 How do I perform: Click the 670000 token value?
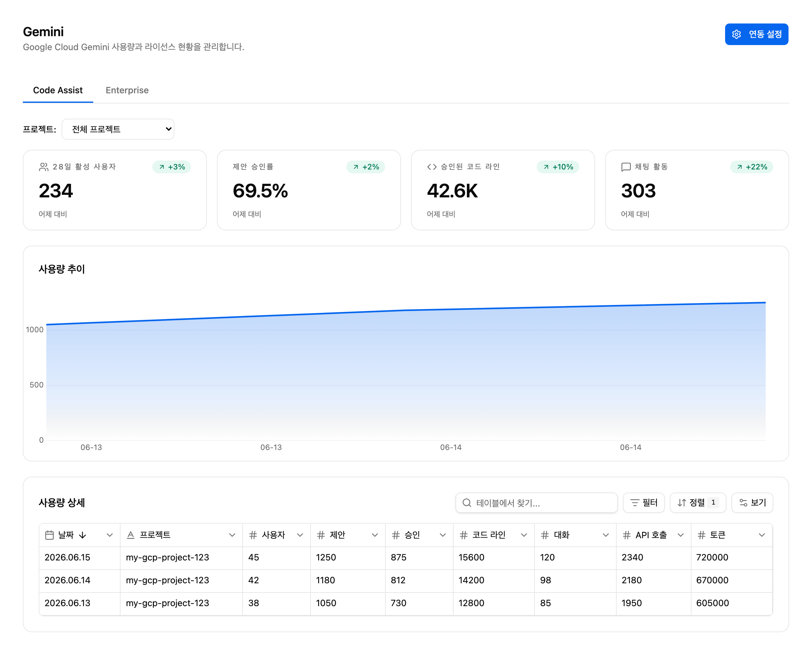pos(712,580)
